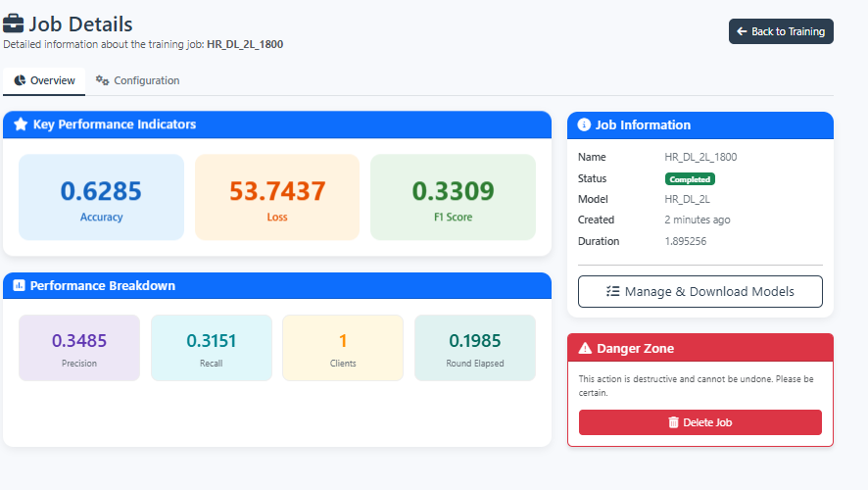
Task: Open the Configuration tab
Action: tap(137, 80)
